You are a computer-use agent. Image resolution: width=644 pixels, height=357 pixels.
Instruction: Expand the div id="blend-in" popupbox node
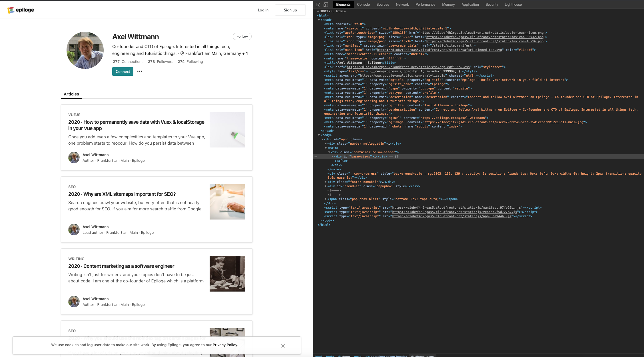326,186
